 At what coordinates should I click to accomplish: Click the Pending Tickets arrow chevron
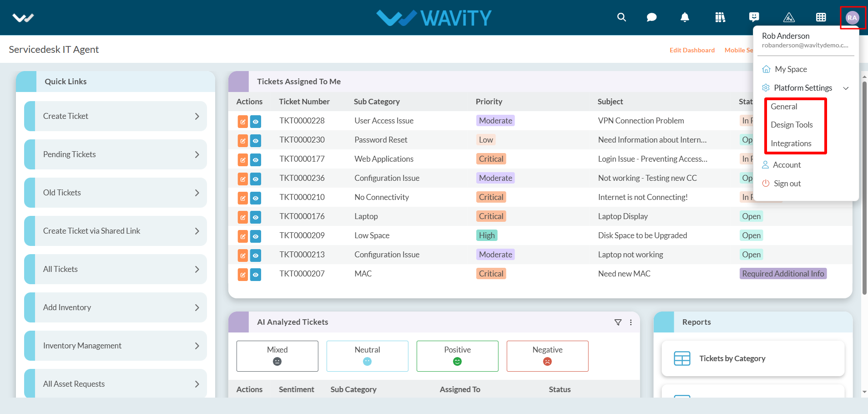coord(197,154)
